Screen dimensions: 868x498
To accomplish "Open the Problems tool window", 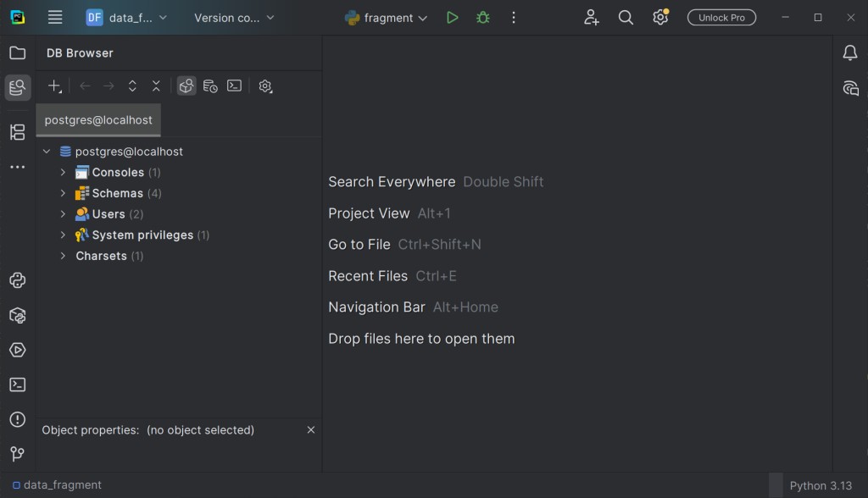I will (17, 419).
